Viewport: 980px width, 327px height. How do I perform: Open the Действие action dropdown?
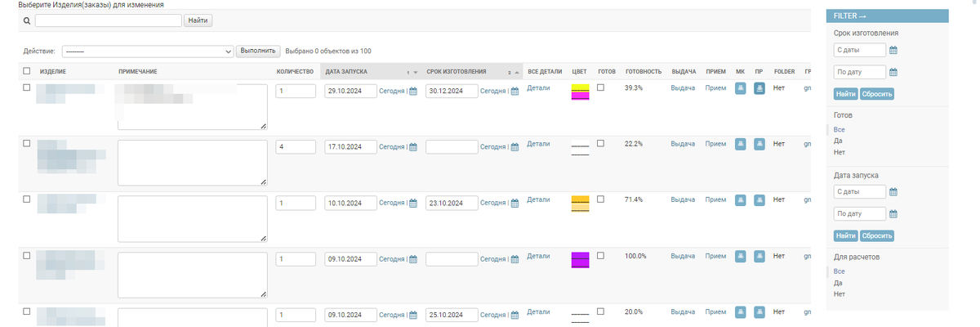pyautogui.click(x=147, y=52)
